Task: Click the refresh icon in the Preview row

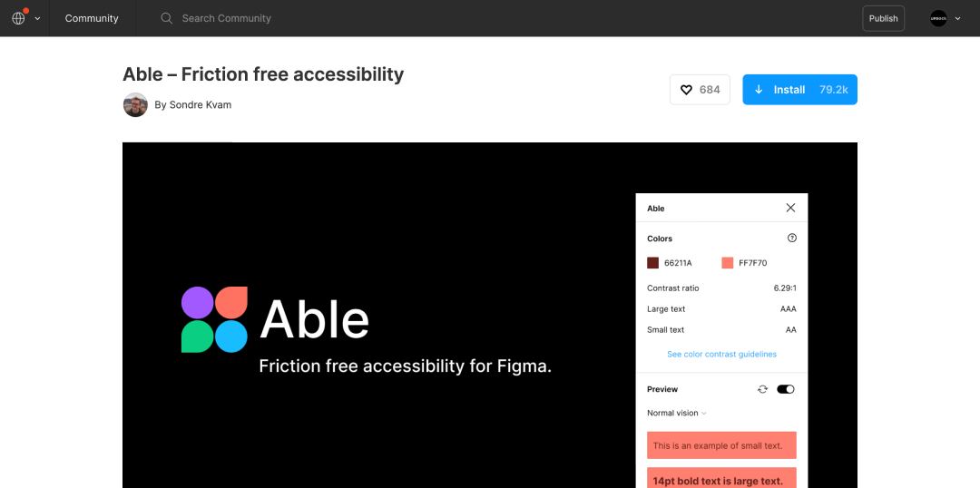Action: [762, 389]
